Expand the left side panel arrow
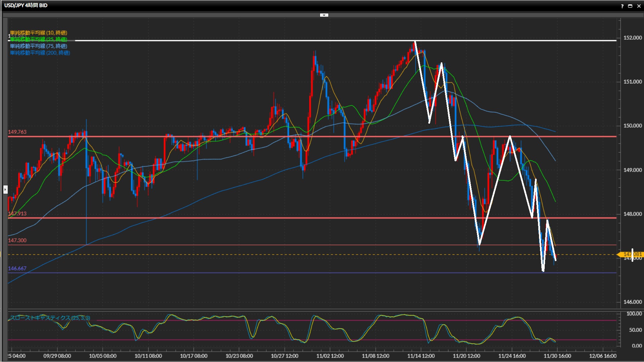Screen dimensions: 644x362 [5, 190]
